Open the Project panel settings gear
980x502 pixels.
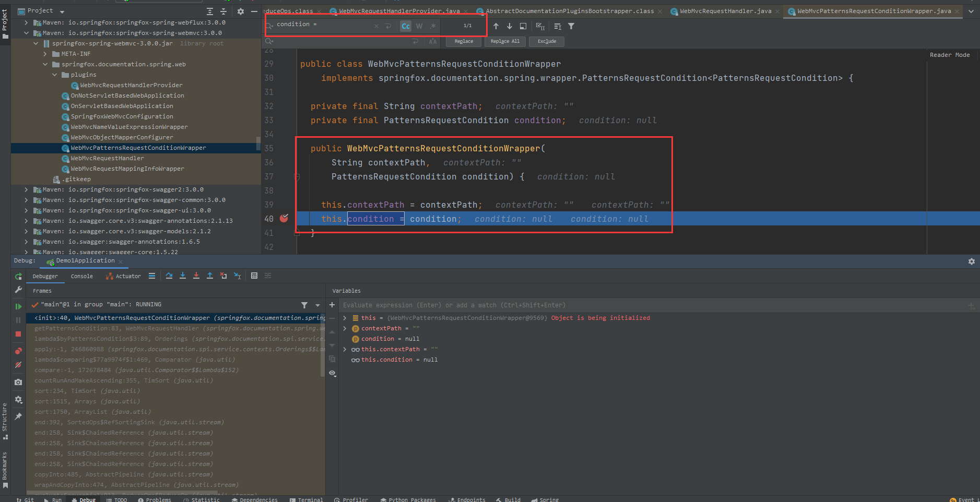click(x=240, y=10)
